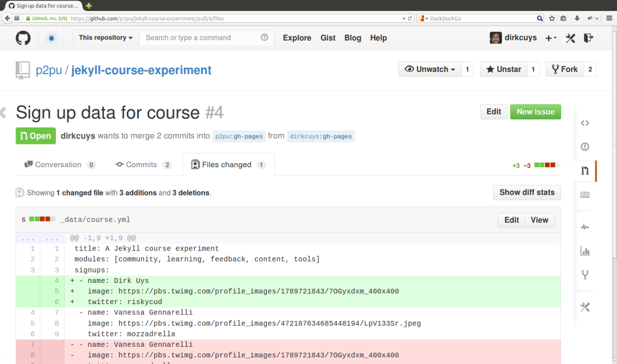Viewport: 617px width, 364px height.
Task: Expand the plus create new dropdown
Action: coord(551,38)
